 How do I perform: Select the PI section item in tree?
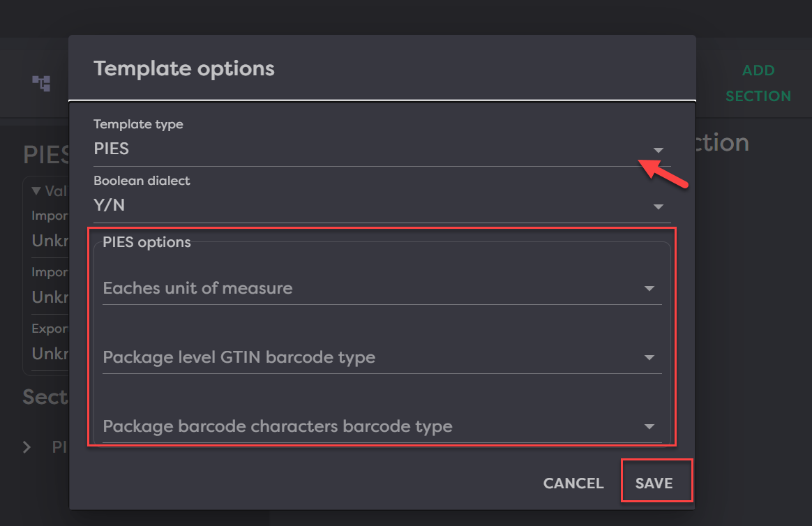(x=59, y=447)
